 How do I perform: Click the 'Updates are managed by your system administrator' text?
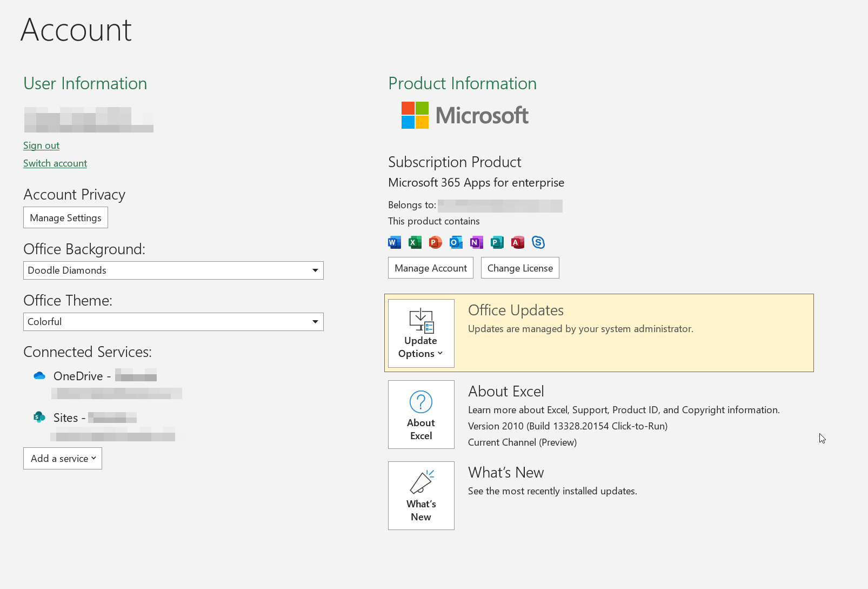(580, 329)
